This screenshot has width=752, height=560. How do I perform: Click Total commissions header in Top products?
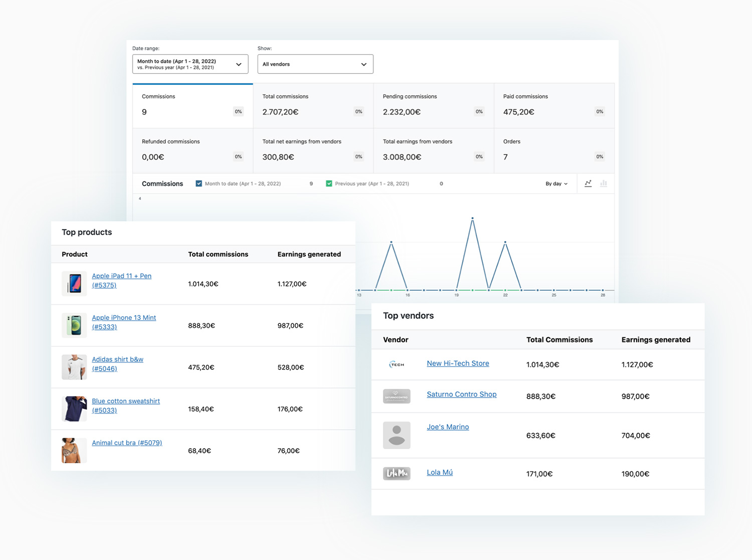(218, 254)
